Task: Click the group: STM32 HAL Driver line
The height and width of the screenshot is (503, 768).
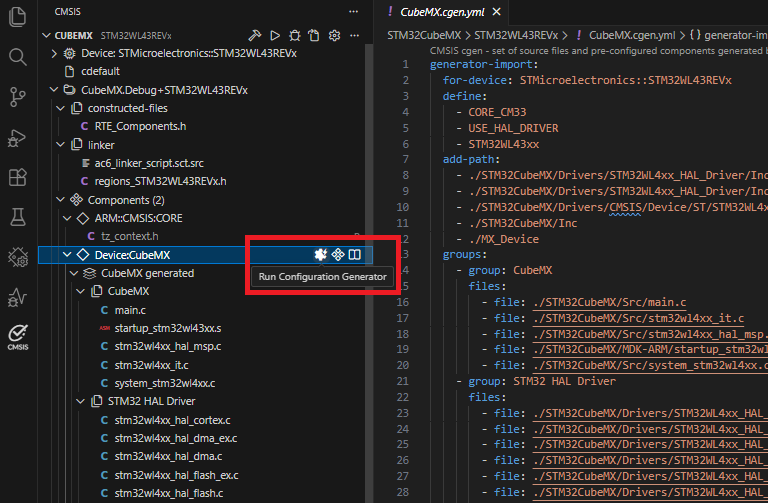Action: (x=542, y=381)
